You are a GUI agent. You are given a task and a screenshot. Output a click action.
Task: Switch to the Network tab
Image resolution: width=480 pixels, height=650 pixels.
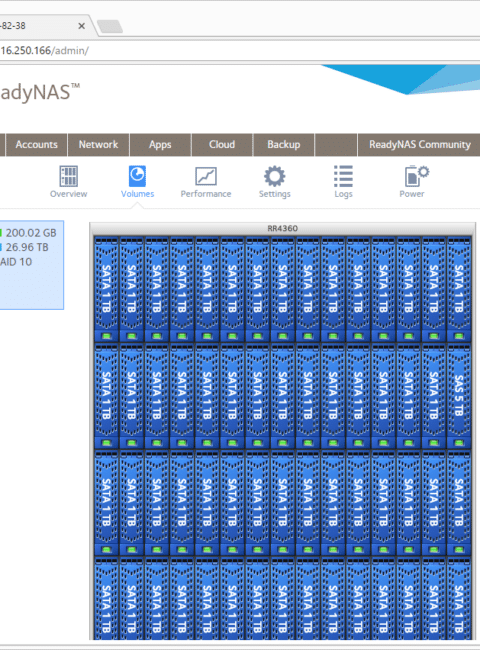(x=99, y=145)
